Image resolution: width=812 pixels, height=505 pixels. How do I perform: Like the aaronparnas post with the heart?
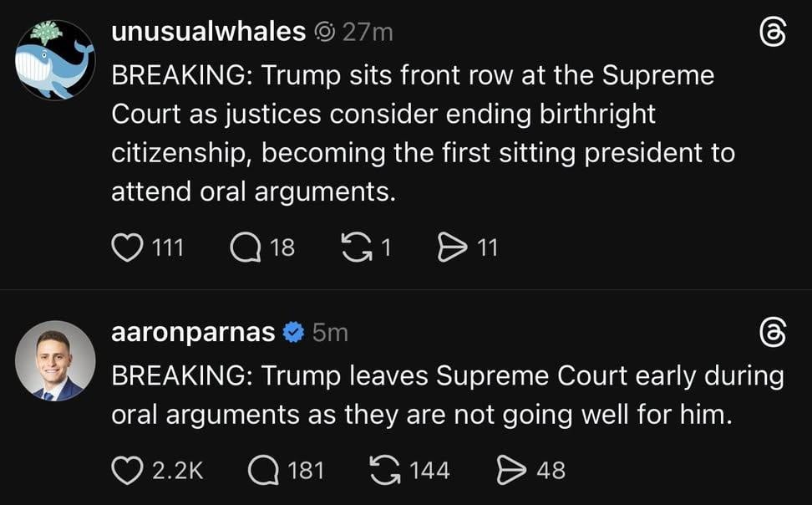127,470
